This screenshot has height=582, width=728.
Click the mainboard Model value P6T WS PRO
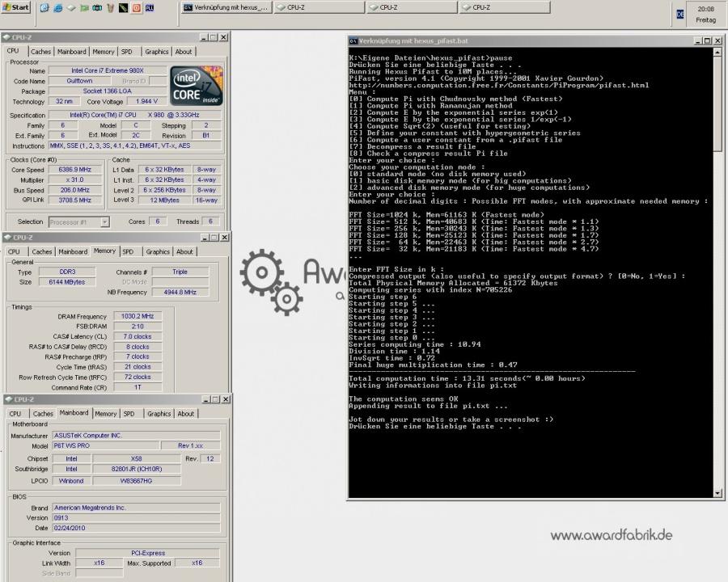click(x=105, y=445)
